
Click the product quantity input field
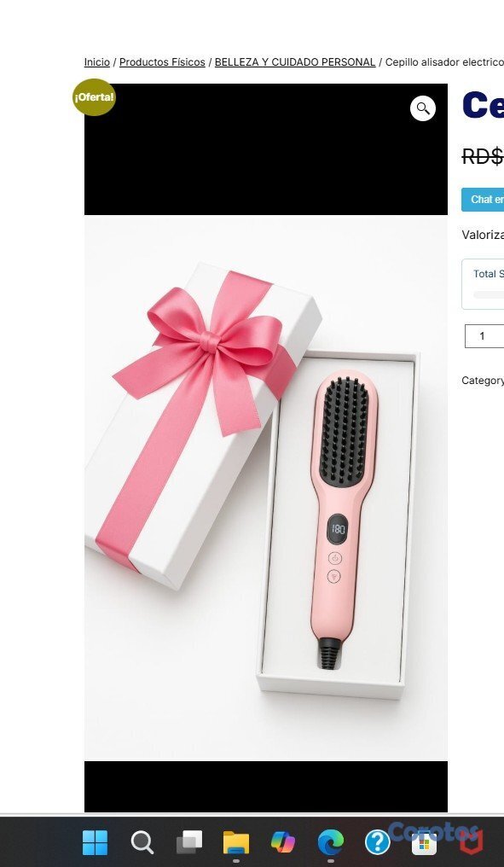(x=484, y=336)
